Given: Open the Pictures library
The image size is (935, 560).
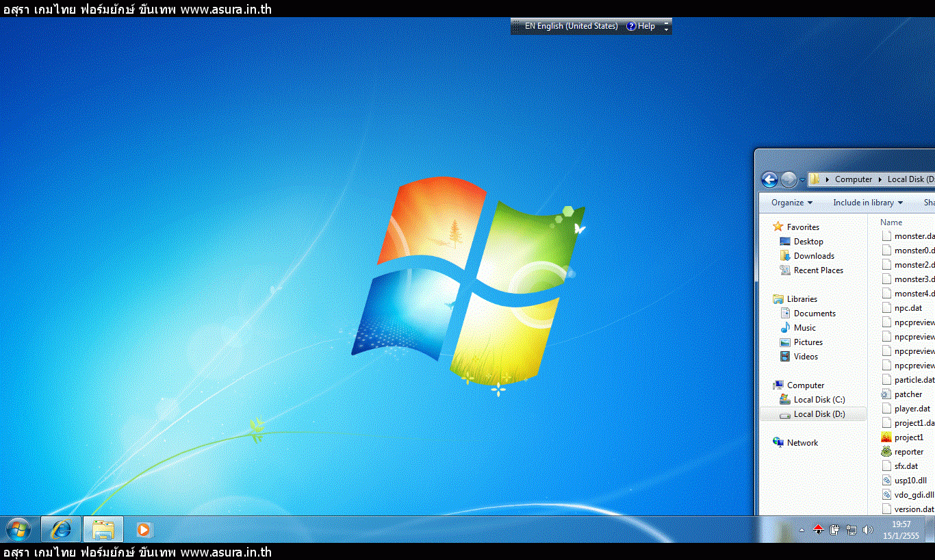Looking at the screenshot, I should point(808,342).
